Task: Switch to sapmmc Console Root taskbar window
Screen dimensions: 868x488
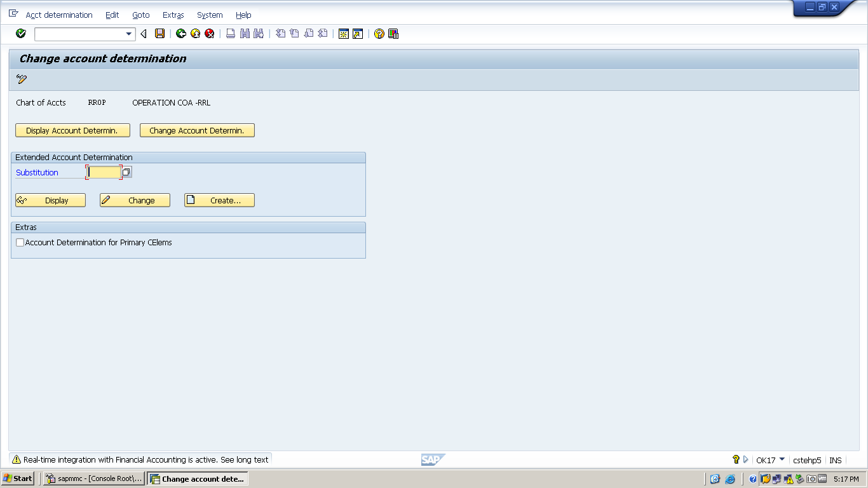Action: tap(94, 478)
